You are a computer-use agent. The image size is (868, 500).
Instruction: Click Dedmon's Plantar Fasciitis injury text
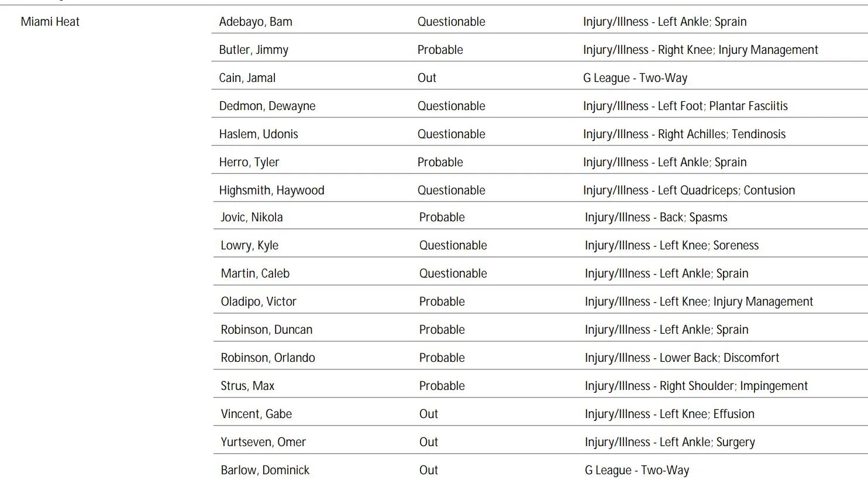tap(685, 106)
